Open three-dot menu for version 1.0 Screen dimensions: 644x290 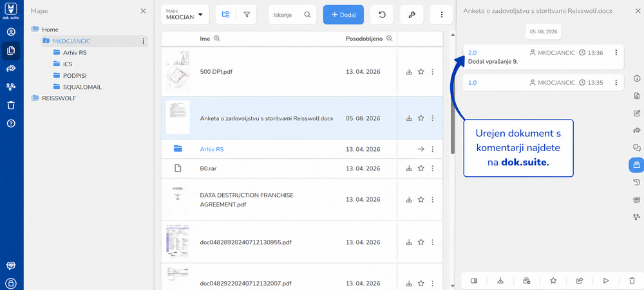tap(616, 82)
